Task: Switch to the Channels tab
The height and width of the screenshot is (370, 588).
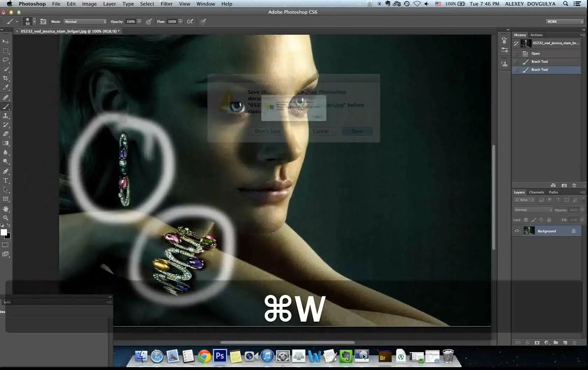Action: 537,192
